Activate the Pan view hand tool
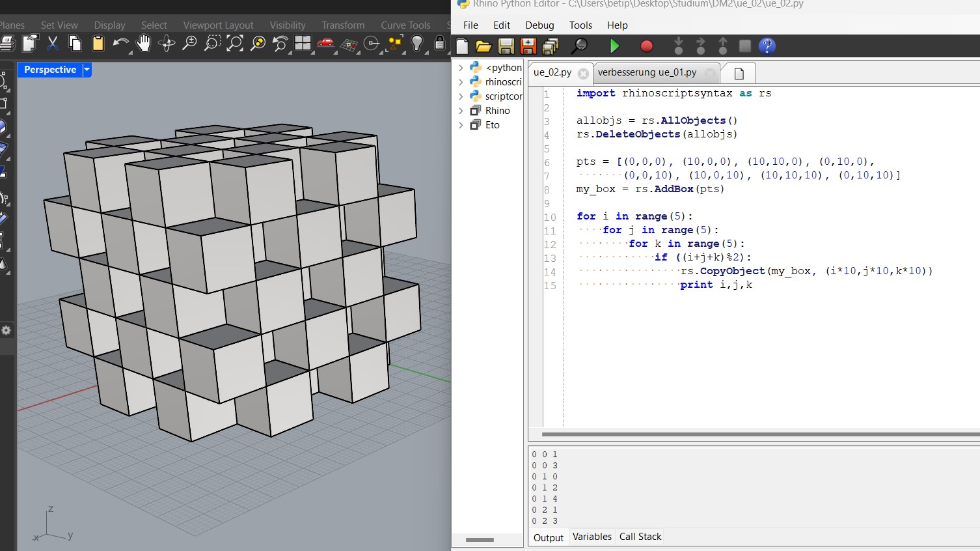 click(143, 44)
